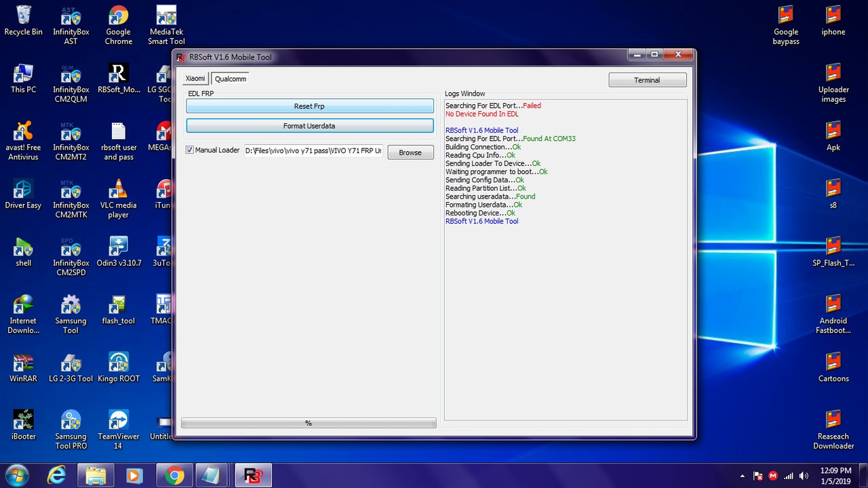868x488 pixels.
Task: Click the percent progress bar
Action: pos(309,423)
